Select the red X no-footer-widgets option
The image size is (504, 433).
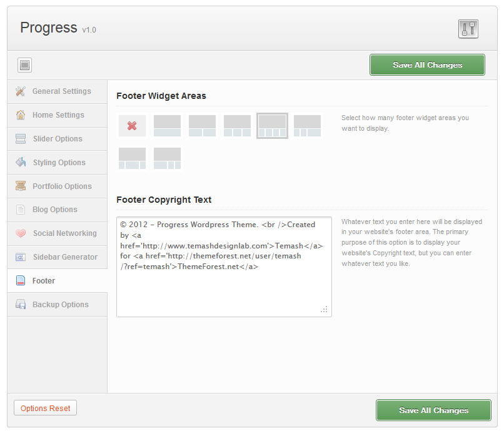132,126
